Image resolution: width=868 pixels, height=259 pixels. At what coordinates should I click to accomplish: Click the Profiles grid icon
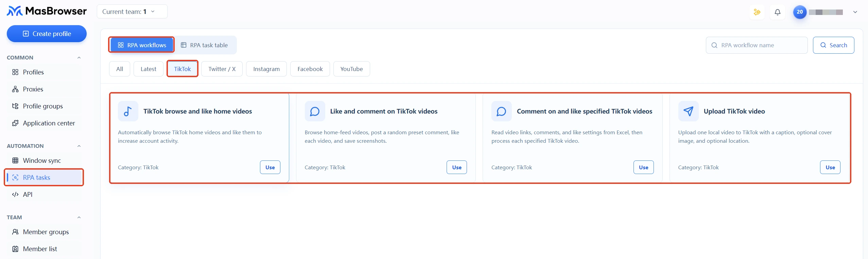click(x=15, y=72)
